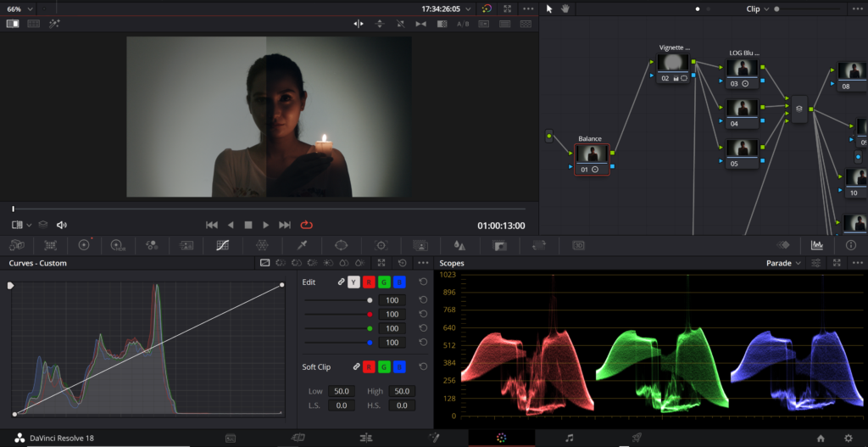Open the Information palette icon

pos(851,245)
